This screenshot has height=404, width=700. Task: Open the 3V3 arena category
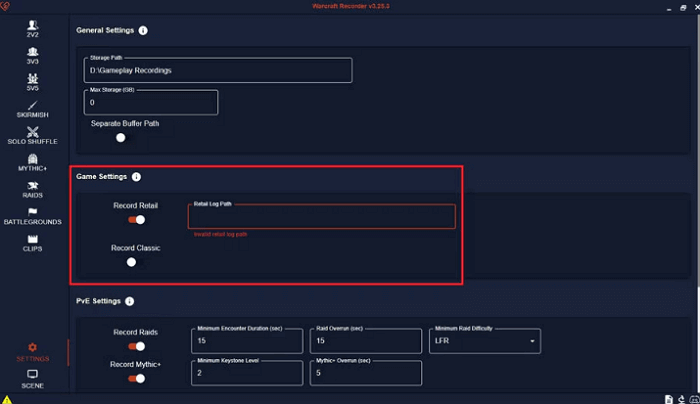(32, 55)
